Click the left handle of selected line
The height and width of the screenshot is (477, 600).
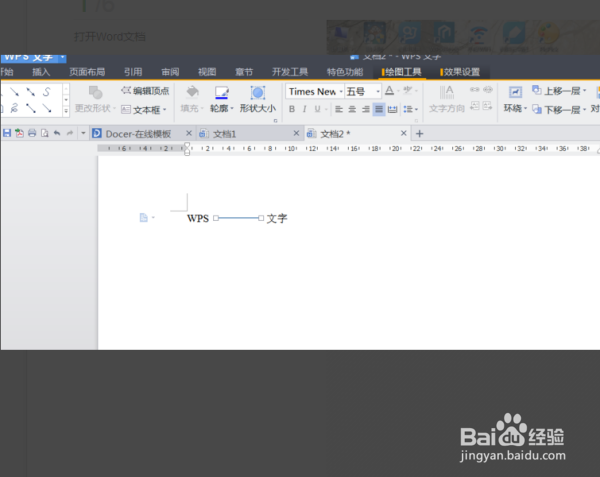(216, 218)
